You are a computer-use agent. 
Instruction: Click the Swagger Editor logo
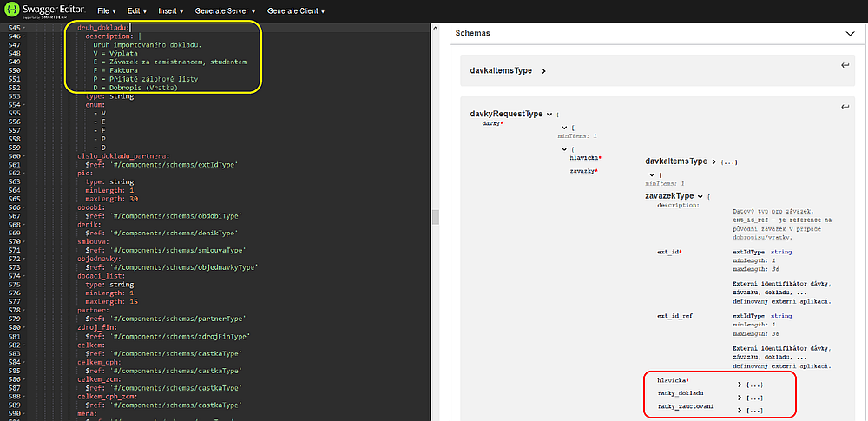tap(45, 10)
